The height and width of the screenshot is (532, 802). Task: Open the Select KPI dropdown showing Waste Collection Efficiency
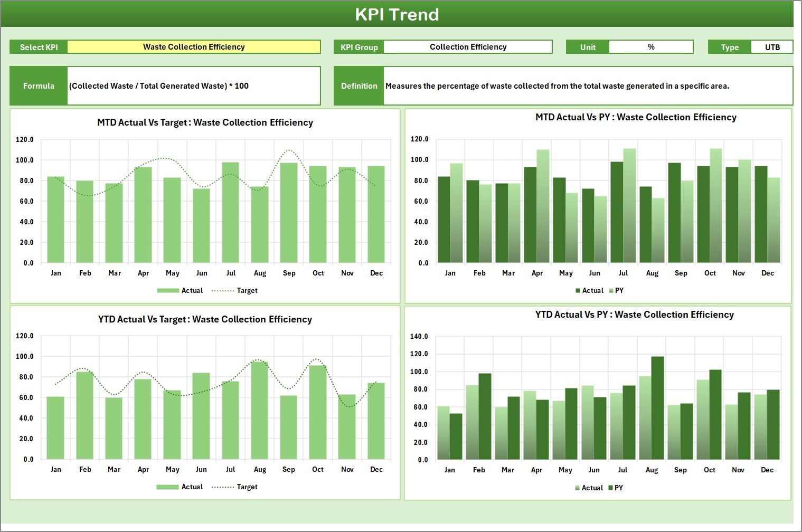[194, 46]
